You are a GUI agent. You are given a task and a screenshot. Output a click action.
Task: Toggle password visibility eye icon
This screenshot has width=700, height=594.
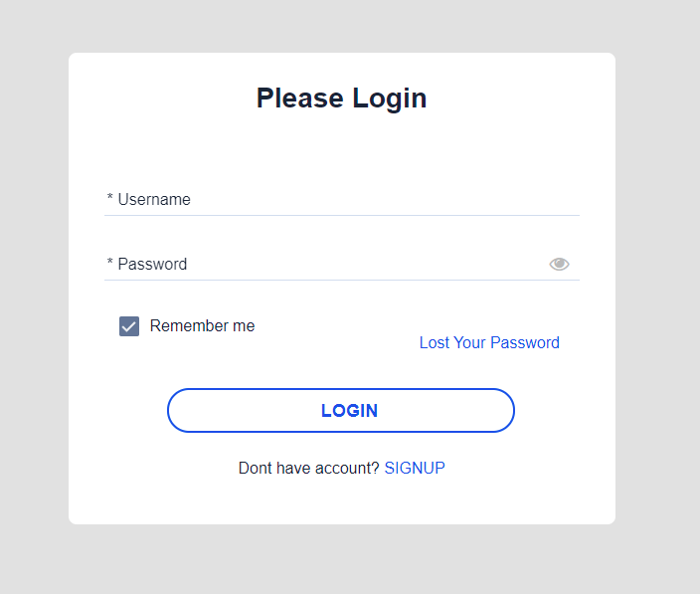(x=559, y=264)
